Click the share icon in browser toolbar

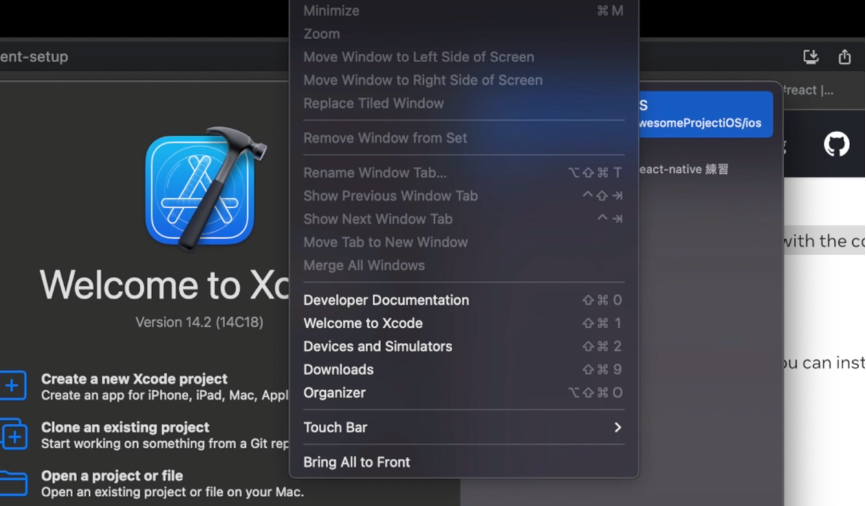[844, 56]
